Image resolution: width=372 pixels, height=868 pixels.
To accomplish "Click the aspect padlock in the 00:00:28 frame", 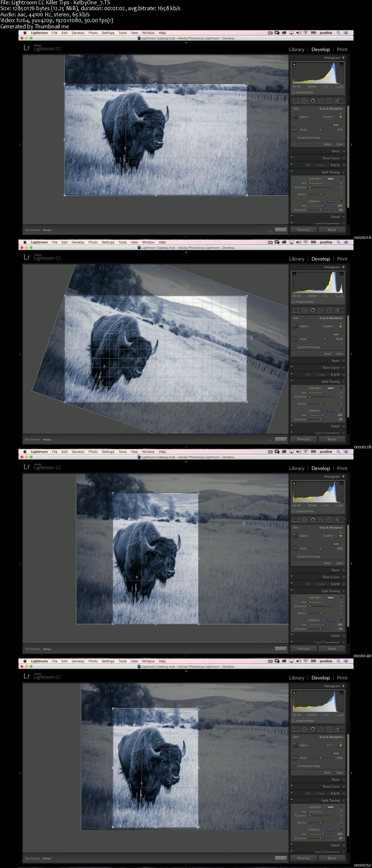I will 341,326.
